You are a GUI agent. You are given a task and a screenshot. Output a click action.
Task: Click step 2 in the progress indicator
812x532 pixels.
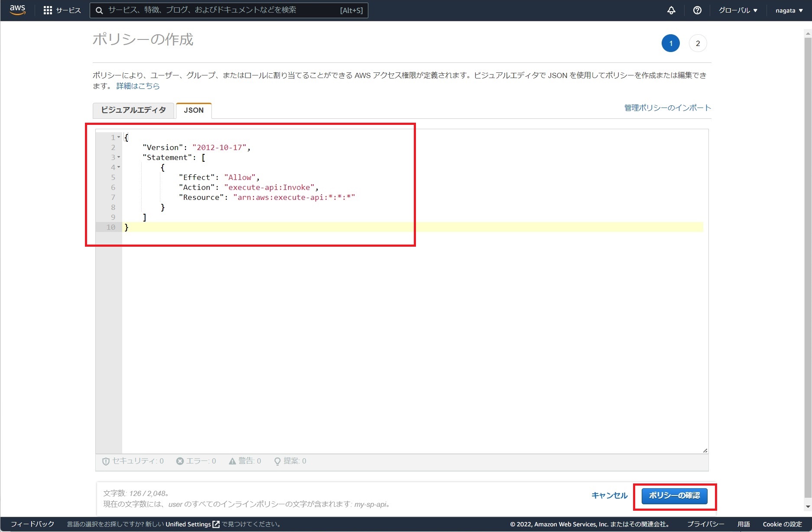[x=697, y=43]
